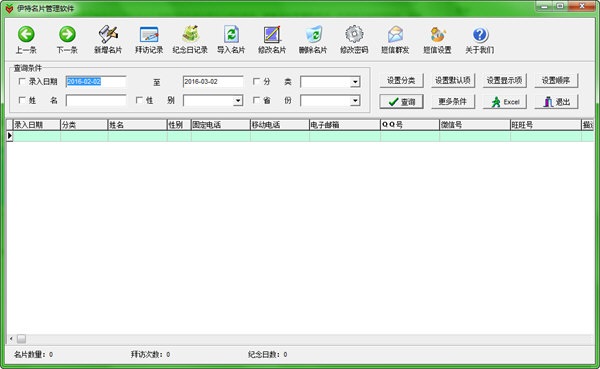This screenshot has width=600, height=369.
Task: Click the Exit (退出) button
Action: click(x=556, y=102)
